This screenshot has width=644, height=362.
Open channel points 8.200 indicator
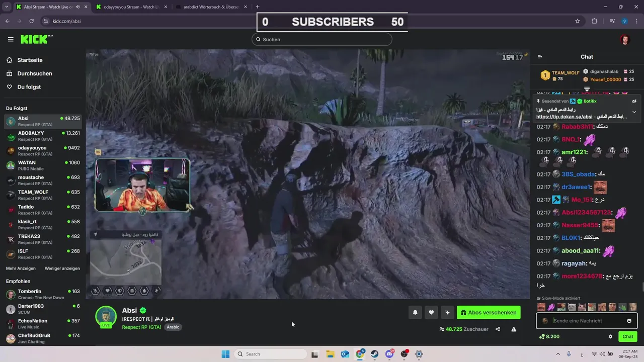coord(549,336)
